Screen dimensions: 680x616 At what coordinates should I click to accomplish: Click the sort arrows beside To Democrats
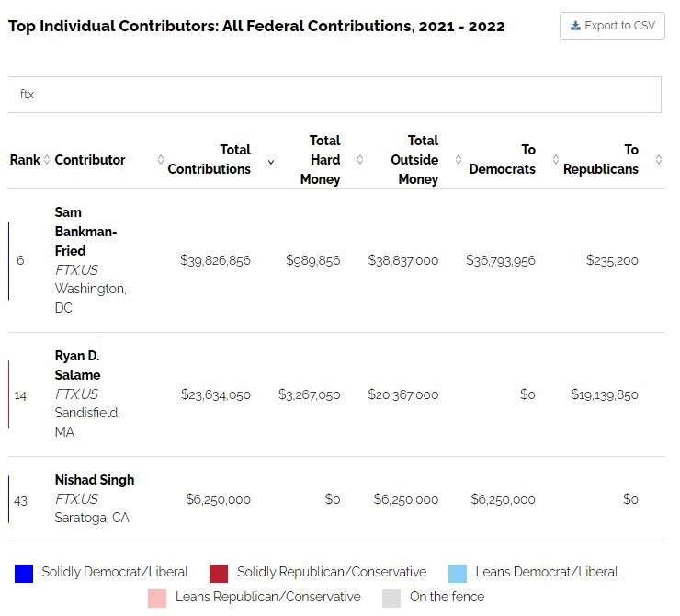[x=555, y=160]
